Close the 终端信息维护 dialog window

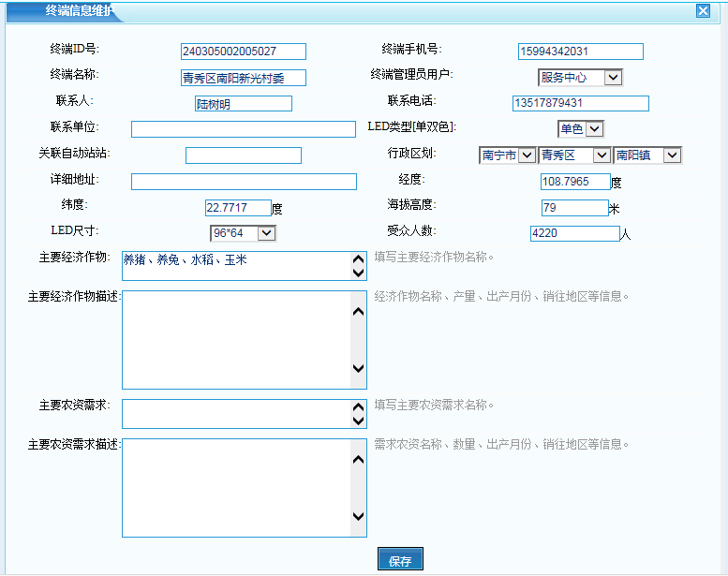tap(703, 11)
